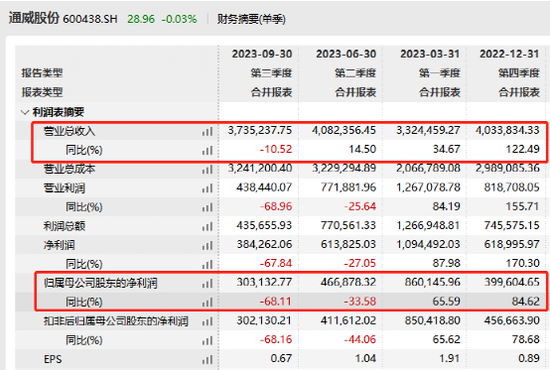Open chart icon for 营业总收入 row
The image size is (550, 370).
pyautogui.click(x=207, y=132)
